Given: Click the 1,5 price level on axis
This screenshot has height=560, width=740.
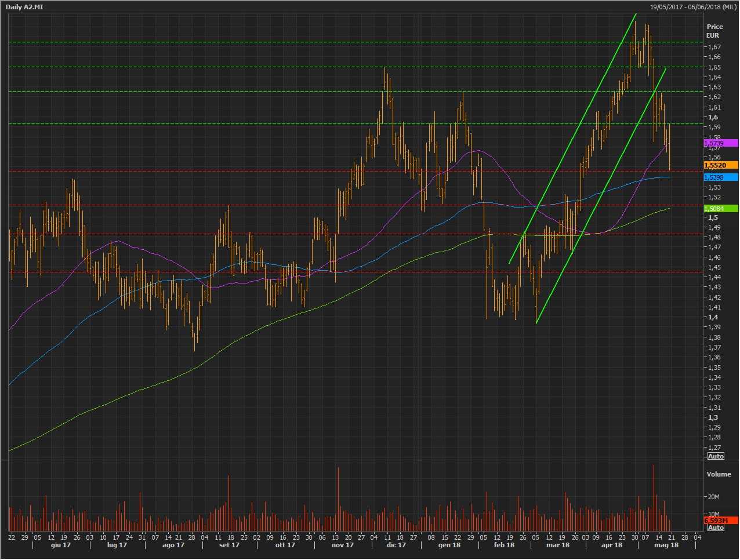Looking at the screenshot, I should click(x=712, y=217).
